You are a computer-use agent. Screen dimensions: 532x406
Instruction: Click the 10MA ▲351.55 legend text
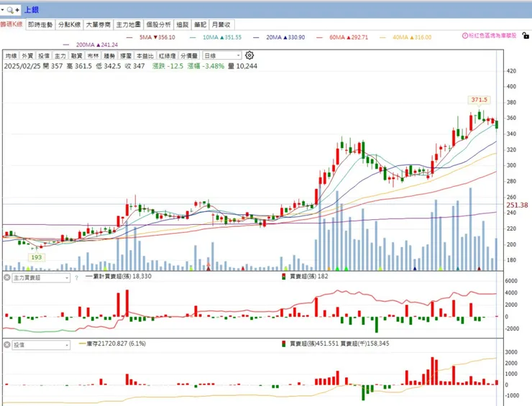tap(222, 37)
